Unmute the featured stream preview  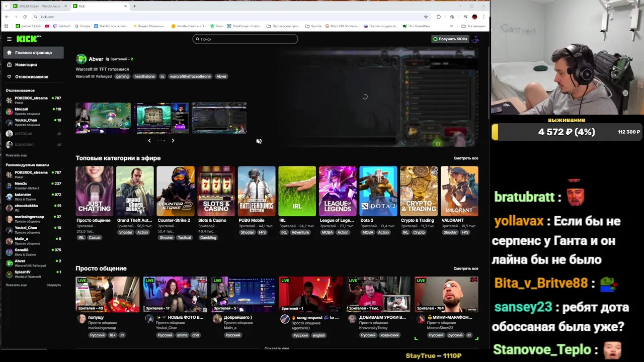tap(259, 141)
